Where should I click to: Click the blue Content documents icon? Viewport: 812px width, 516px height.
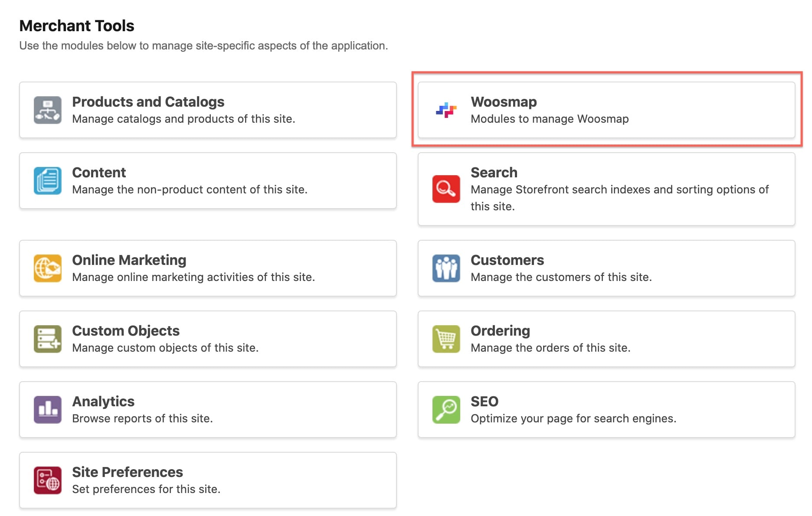(48, 180)
